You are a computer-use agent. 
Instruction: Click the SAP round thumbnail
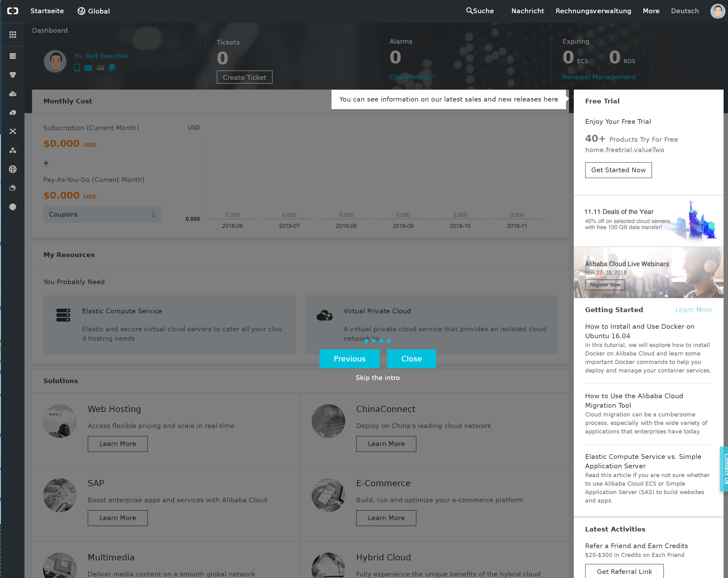pyautogui.click(x=60, y=495)
